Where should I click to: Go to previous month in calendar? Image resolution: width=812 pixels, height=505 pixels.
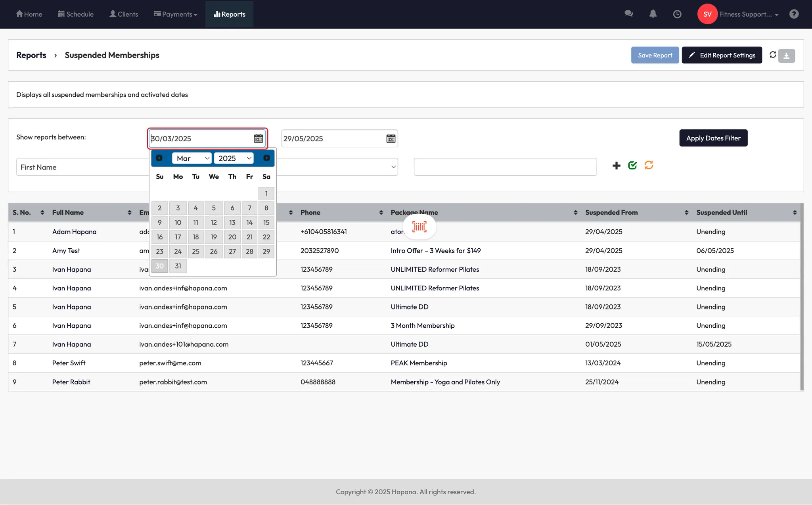[x=159, y=158]
